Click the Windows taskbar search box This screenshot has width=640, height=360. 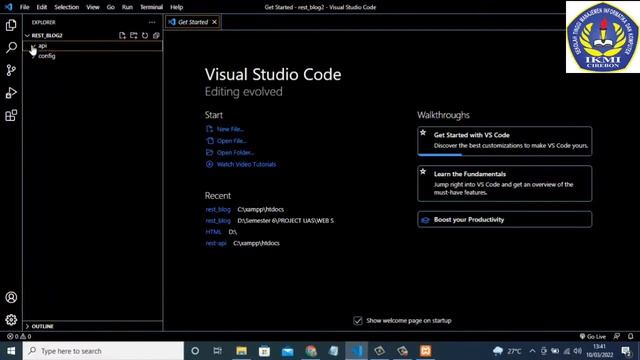103,351
